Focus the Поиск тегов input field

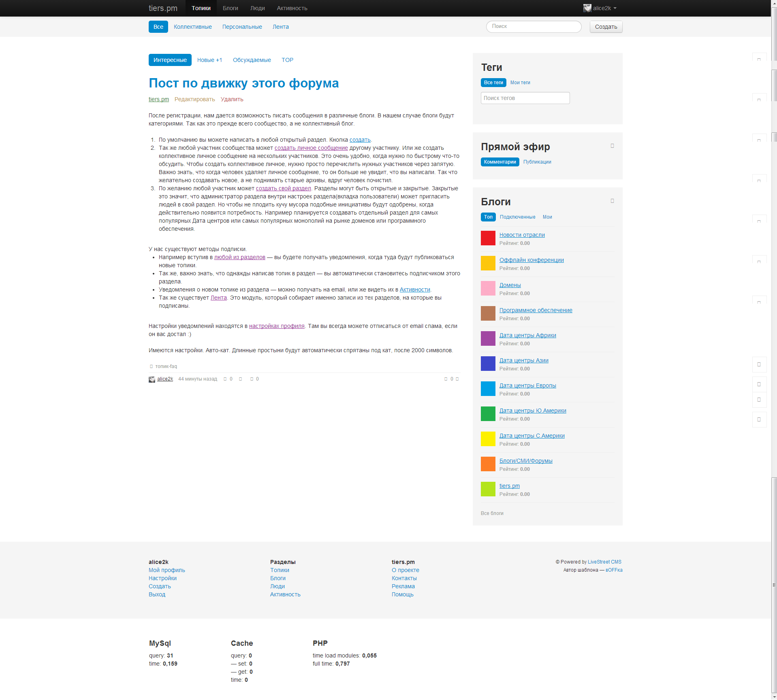tap(525, 98)
